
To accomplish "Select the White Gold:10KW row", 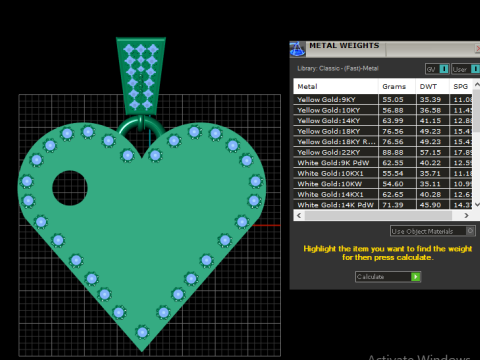I will coord(383,184).
